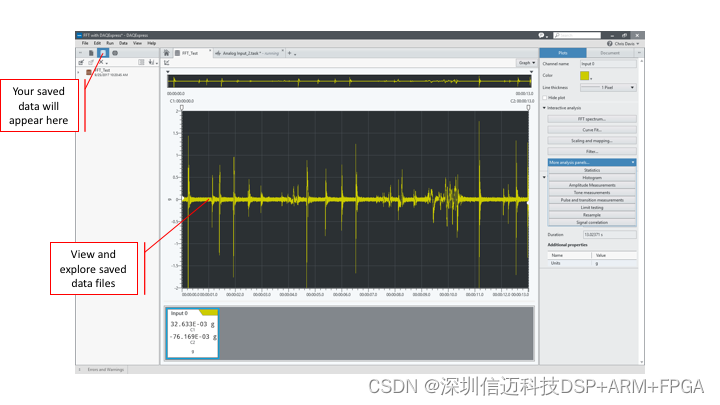Switch to the Analog Input_2.task tab
Image resolution: width=720 pixels, height=405 pixels.
[245, 52]
